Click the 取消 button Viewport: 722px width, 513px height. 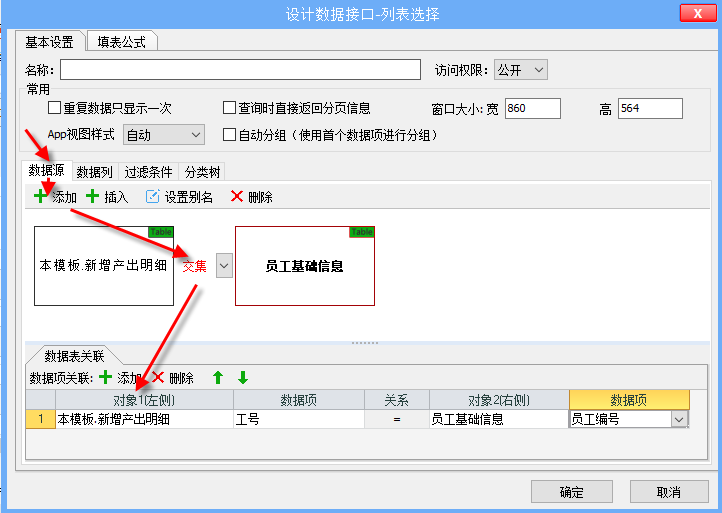pos(669,492)
